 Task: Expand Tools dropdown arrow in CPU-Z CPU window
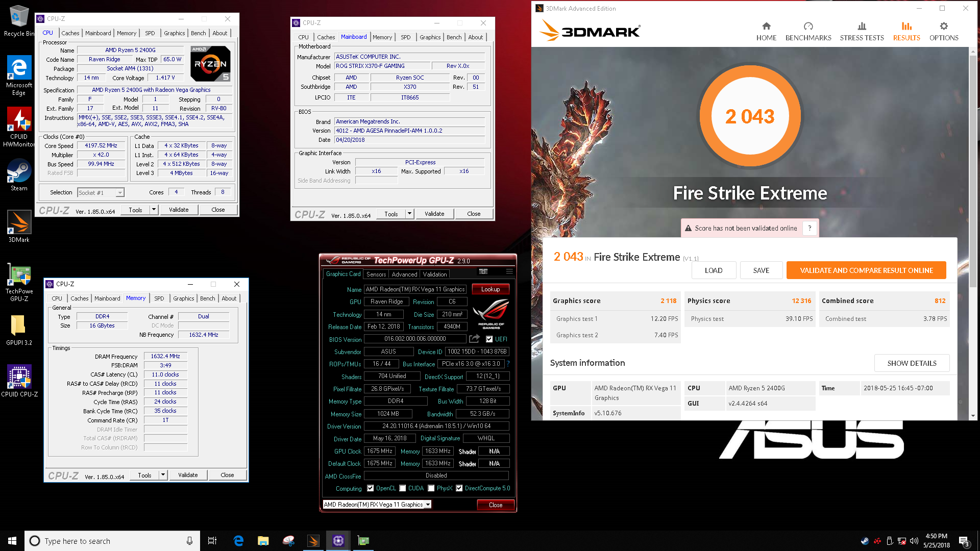(154, 210)
